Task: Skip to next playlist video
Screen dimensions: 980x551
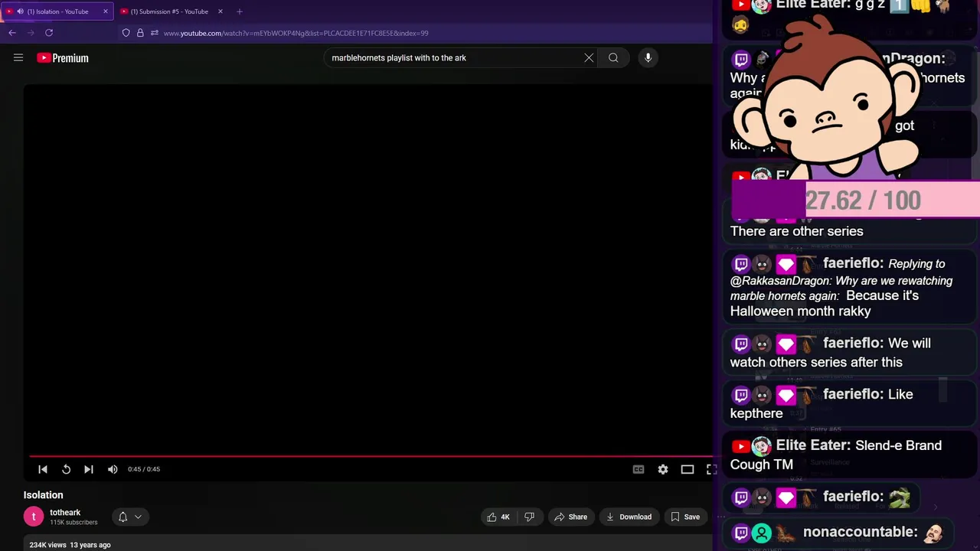Action: 89,469
